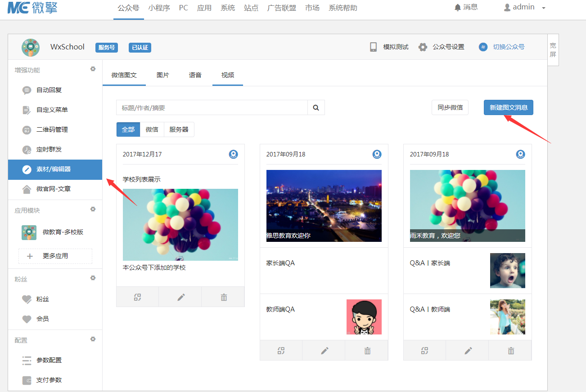Click the 新建图文消息 button
Viewport: 586px width, 392px height.
509,107
